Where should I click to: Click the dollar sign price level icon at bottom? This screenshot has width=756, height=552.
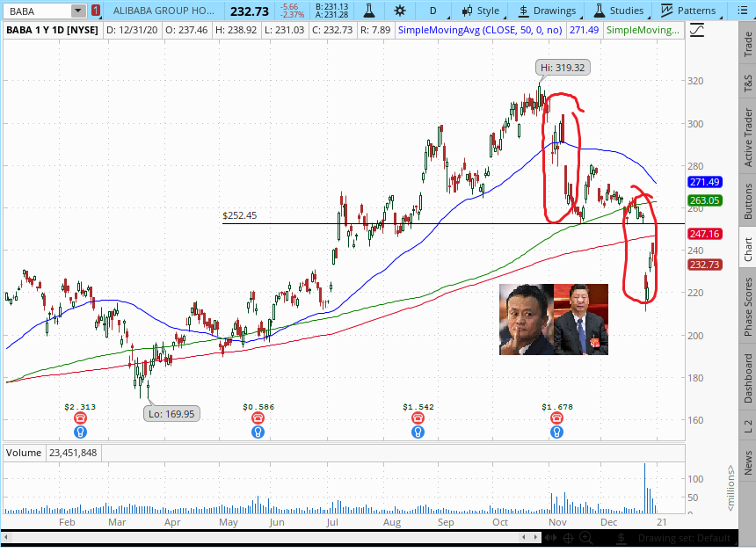click(621, 538)
